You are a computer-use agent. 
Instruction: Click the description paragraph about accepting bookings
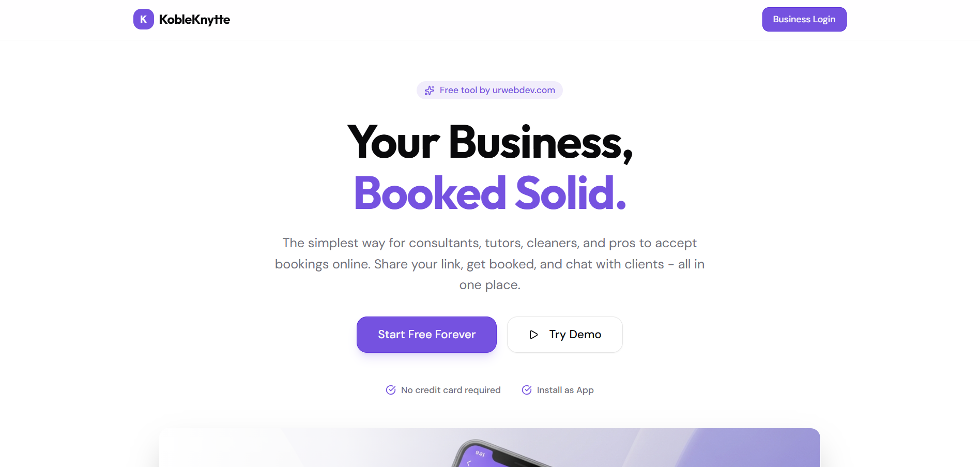click(x=489, y=264)
